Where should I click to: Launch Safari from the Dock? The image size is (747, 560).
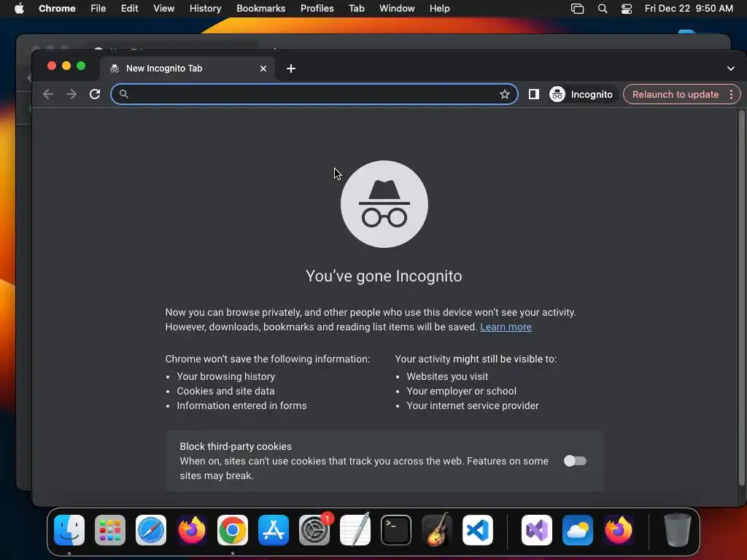point(151,530)
